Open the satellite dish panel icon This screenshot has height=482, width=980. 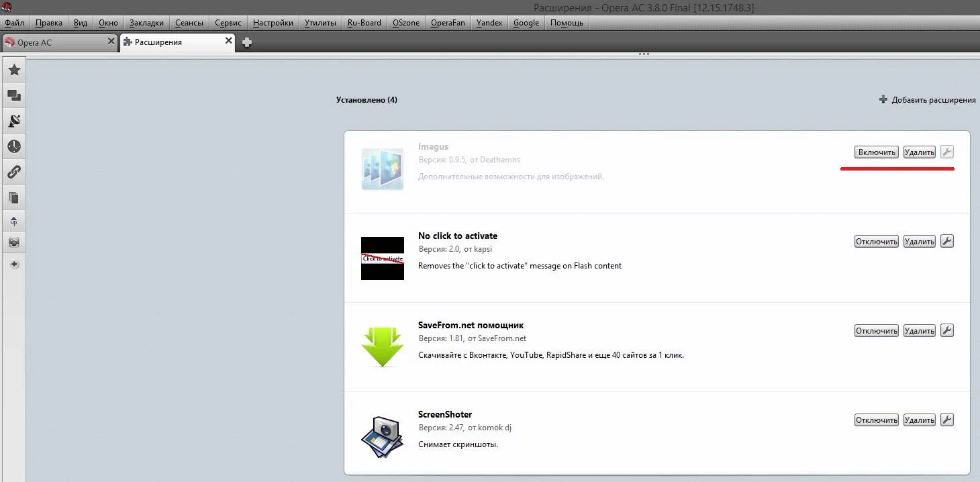click(x=14, y=121)
